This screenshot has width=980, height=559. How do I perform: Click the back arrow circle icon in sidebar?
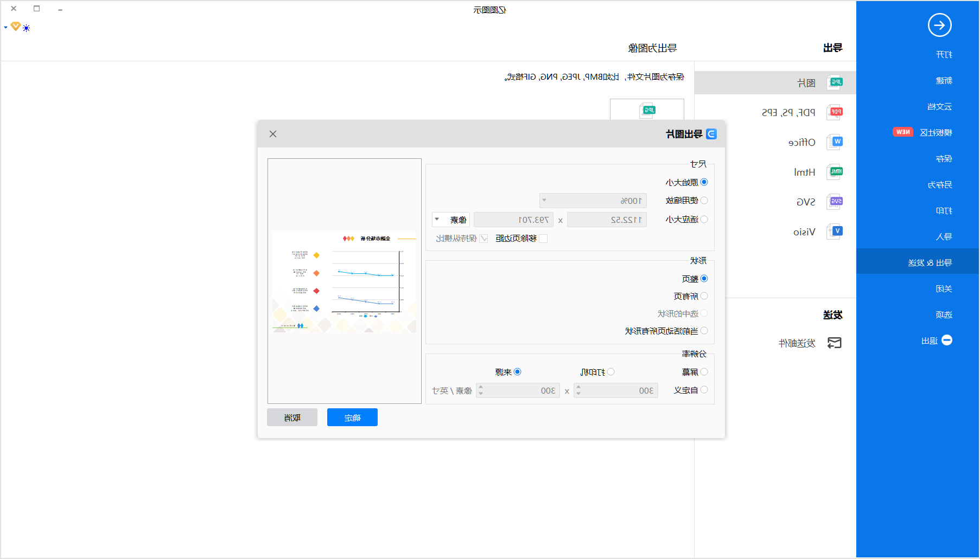(939, 25)
